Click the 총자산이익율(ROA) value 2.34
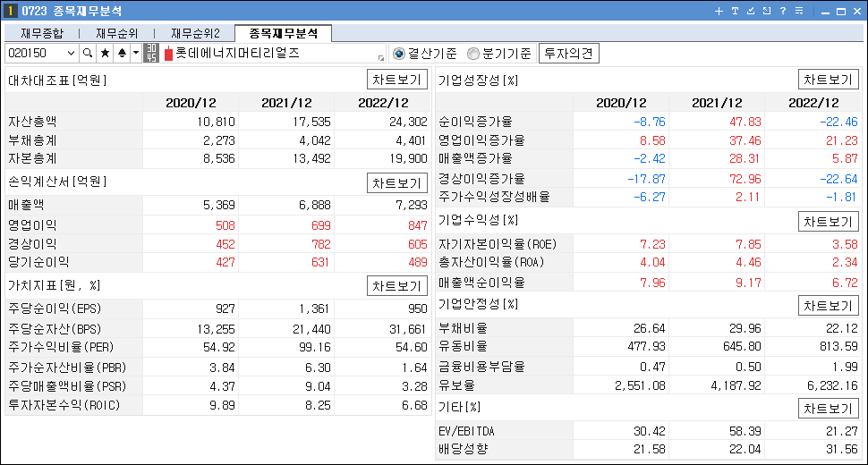 tap(845, 262)
